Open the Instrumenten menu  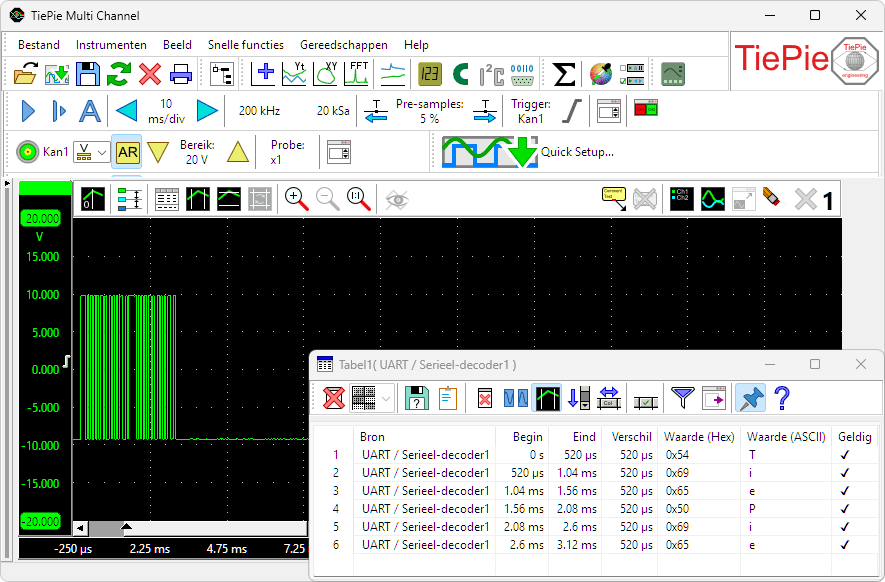111,45
